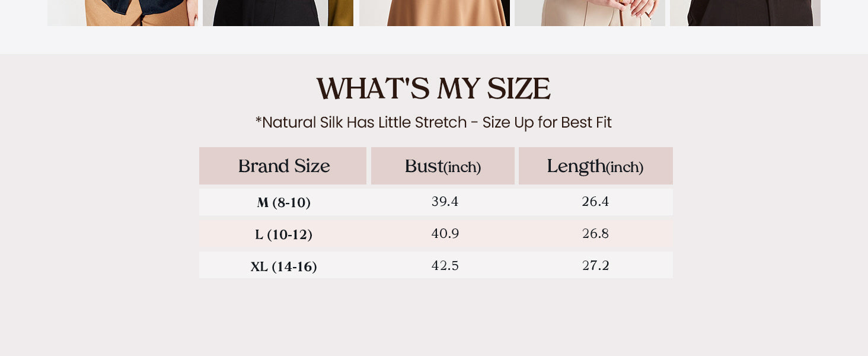
Task: Select the Bust(inch) column header
Action: [x=443, y=166]
